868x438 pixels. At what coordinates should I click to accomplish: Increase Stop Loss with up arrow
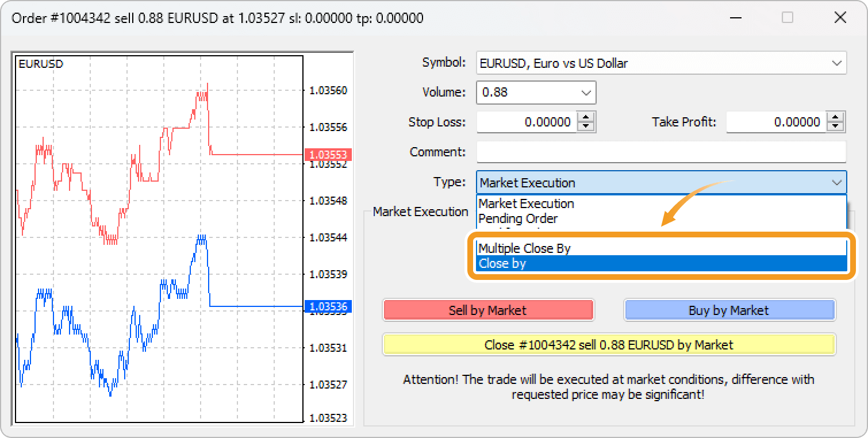point(586,117)
